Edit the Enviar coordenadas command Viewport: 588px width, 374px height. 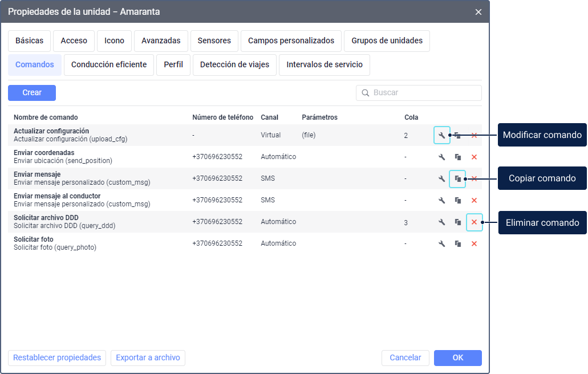[x=441, y=157]
